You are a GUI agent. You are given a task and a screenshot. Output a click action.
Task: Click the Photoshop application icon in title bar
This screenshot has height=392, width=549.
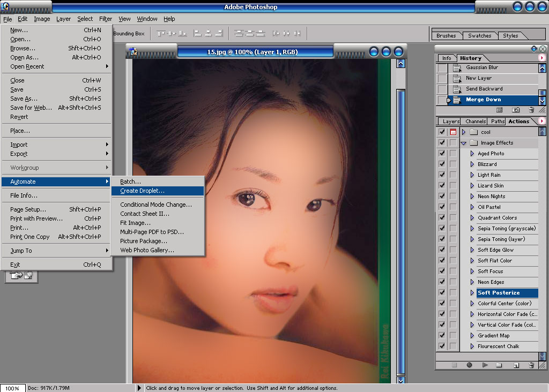click(5, 6)
